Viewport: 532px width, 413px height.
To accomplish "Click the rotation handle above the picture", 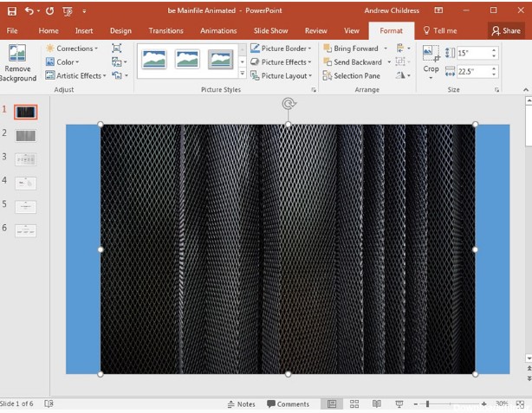I will (288, 104).
